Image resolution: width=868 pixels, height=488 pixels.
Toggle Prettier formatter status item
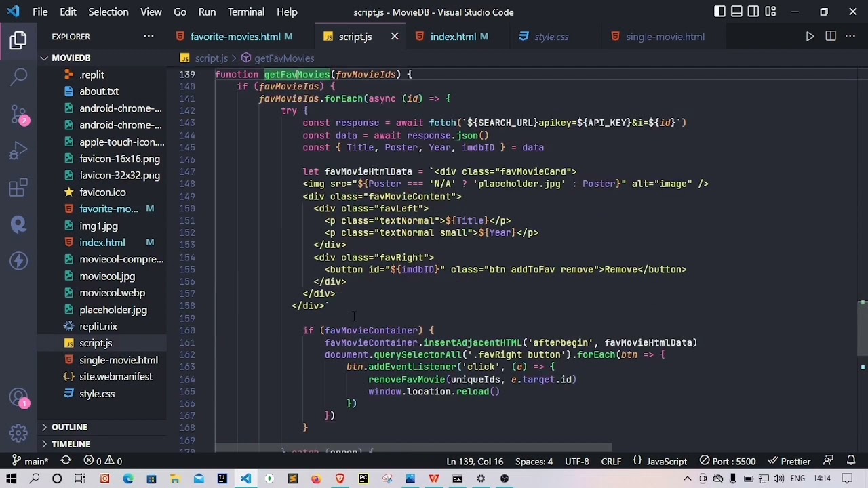point(789,461)
